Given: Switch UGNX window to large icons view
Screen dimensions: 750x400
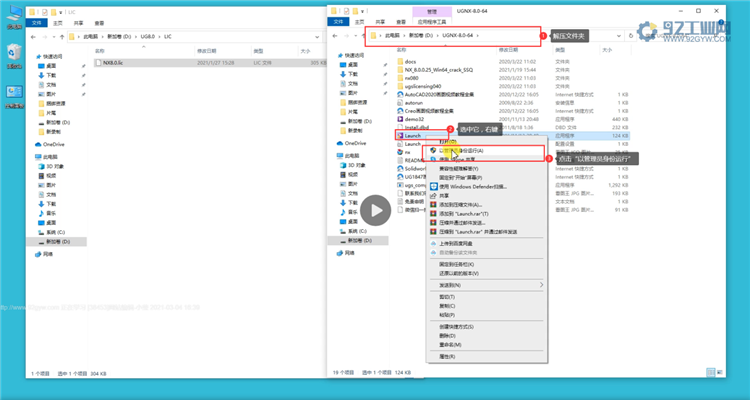Looking at the screenshot, I should pyautogui.click(x=719, y=372).
